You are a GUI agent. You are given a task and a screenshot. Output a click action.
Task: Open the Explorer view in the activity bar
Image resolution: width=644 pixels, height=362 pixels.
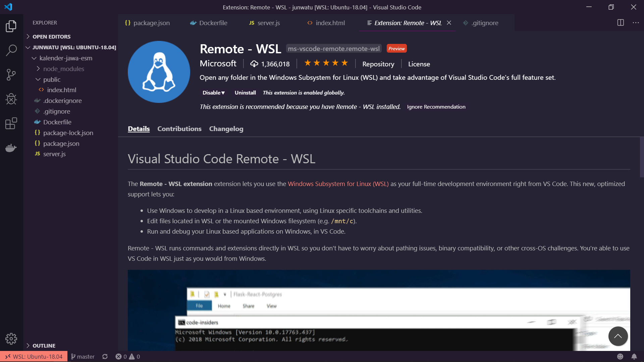pyautogui.click(x=11, y=26)
